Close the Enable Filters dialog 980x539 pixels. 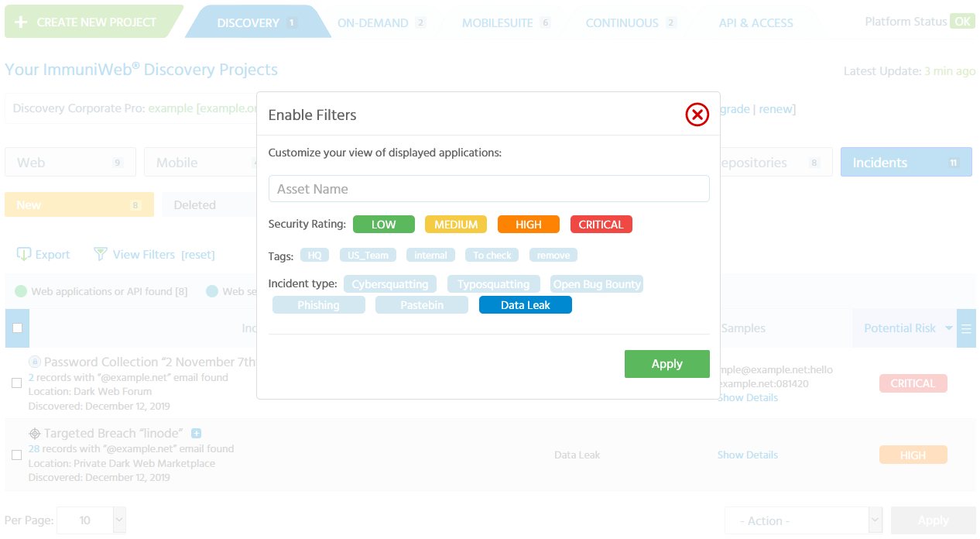click(697, 115)
